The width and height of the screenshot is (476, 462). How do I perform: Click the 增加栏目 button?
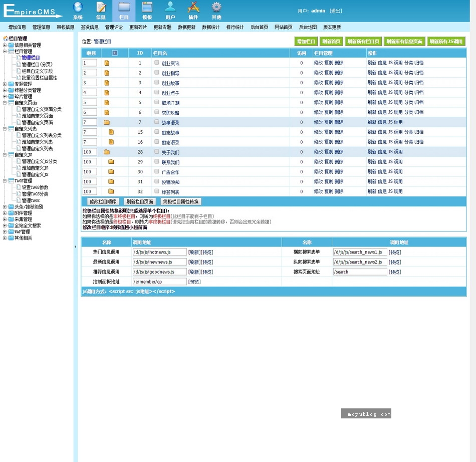[x=306, y=41]
